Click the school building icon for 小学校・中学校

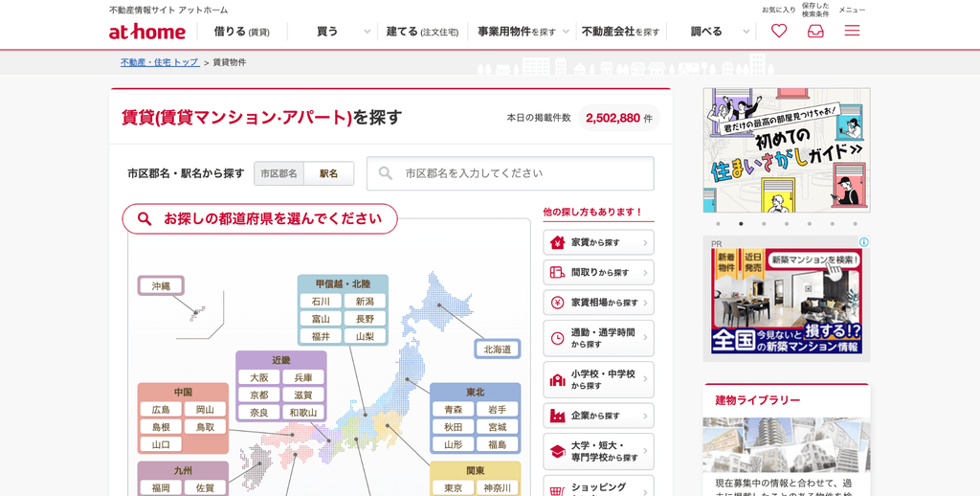click(x=557, y=380)
